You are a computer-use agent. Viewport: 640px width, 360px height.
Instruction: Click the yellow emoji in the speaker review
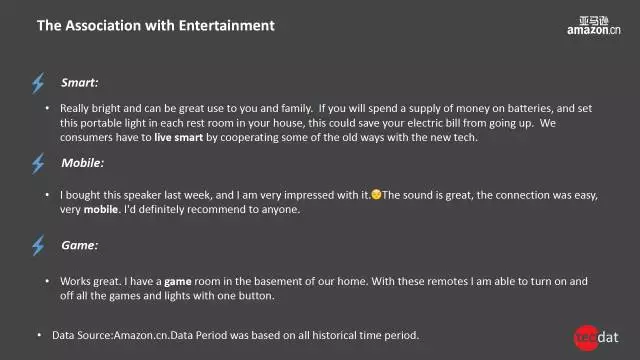tap(376, 194)
